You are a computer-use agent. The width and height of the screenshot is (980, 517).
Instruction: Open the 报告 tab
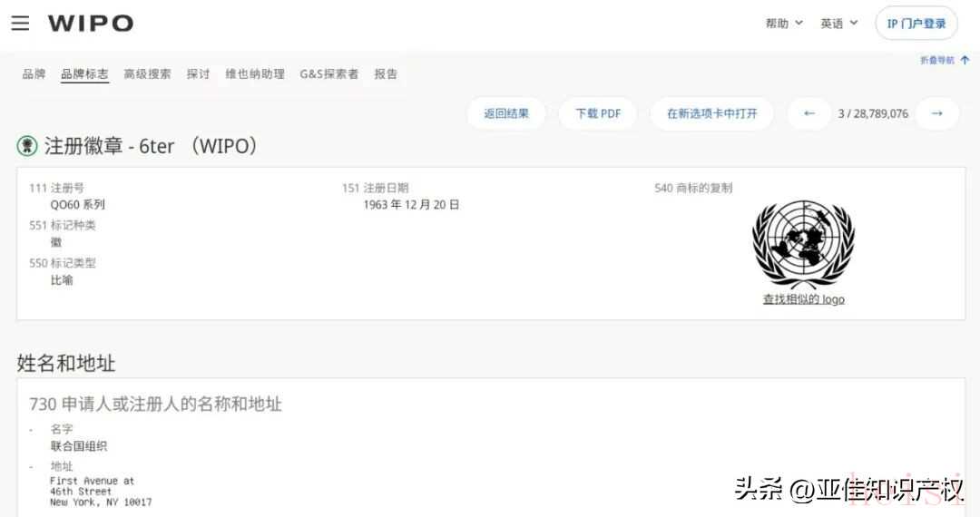pos(386,73)
